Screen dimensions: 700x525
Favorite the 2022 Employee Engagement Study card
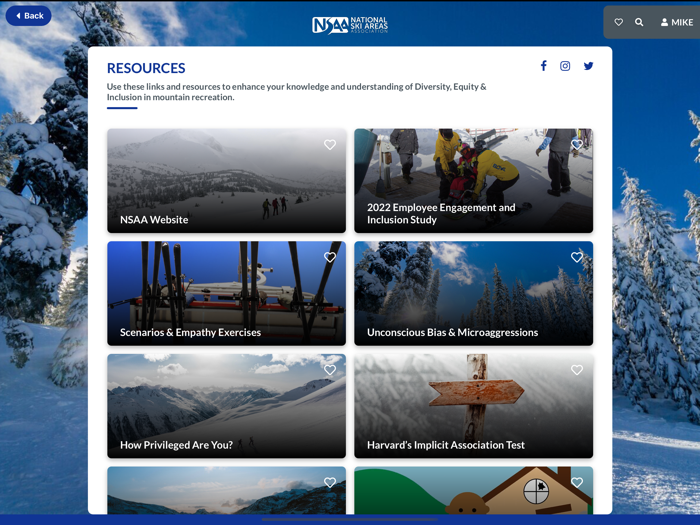click(577, 144)
